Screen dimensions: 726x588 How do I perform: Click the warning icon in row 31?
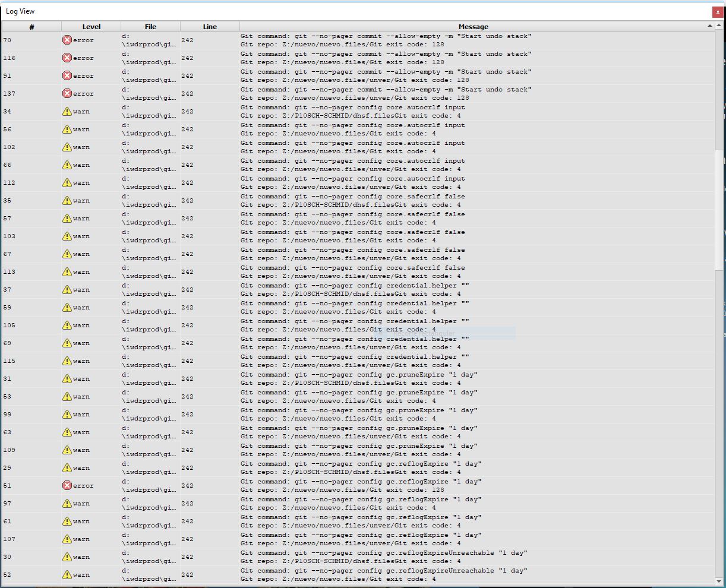[x=67, y=379]
